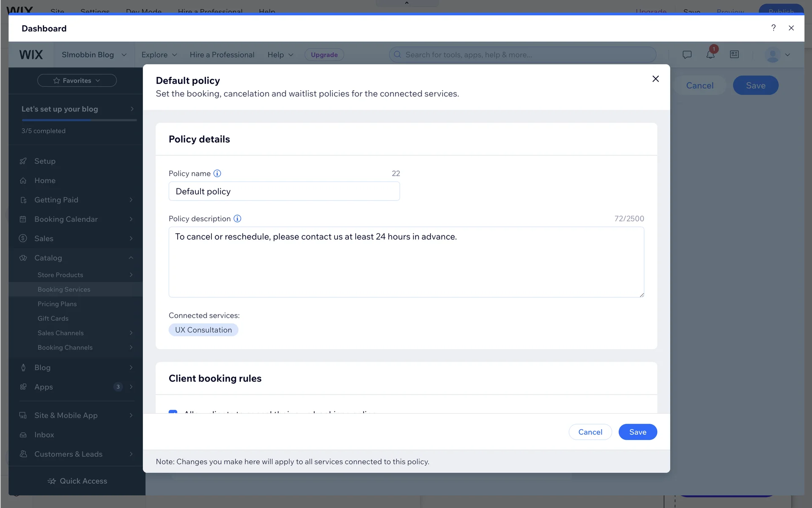Image resolution: width=812 pixels, height=508 pixels.
Task: Collapse the Catalog sidebar section
Action: 131,258
